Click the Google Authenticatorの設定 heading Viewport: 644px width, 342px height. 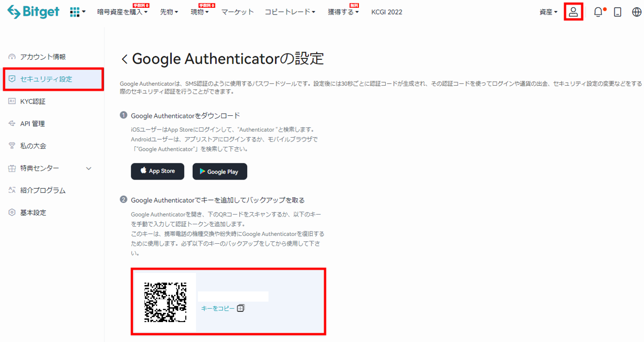(x=228, y=59)
